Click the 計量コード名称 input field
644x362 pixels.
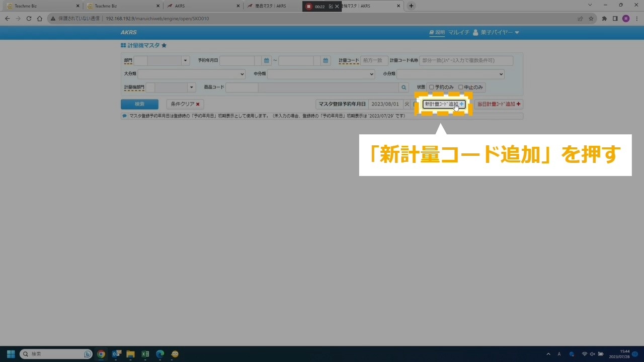466,61
